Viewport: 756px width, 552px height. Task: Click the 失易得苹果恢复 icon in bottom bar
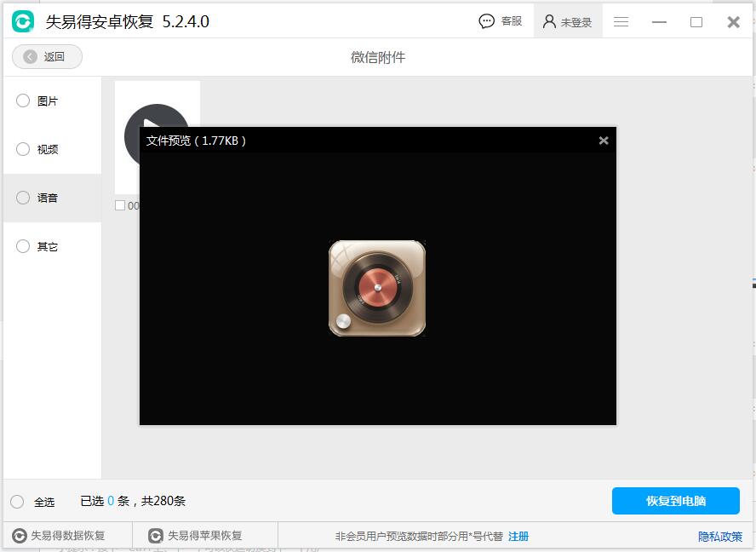tap(156, 536)
